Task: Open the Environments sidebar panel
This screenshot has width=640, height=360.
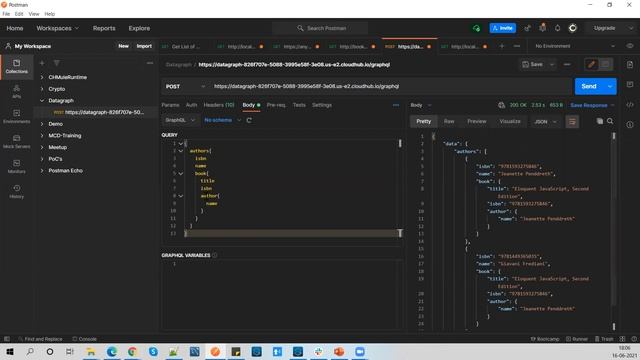Action: click(16, 116)
